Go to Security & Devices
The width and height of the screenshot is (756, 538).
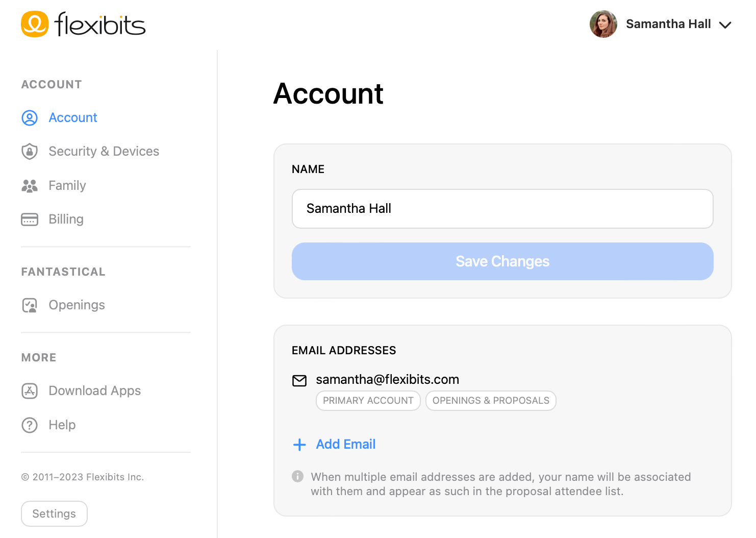click(104, 152)
